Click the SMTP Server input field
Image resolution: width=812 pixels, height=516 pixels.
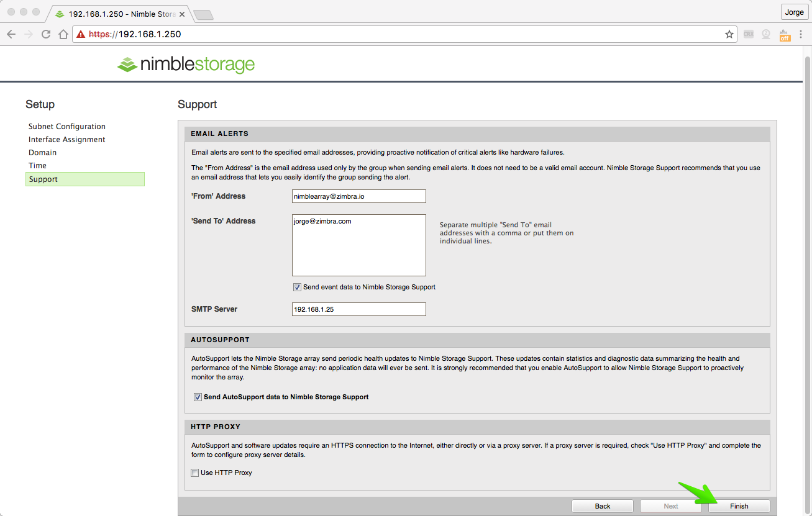(359, 309)
